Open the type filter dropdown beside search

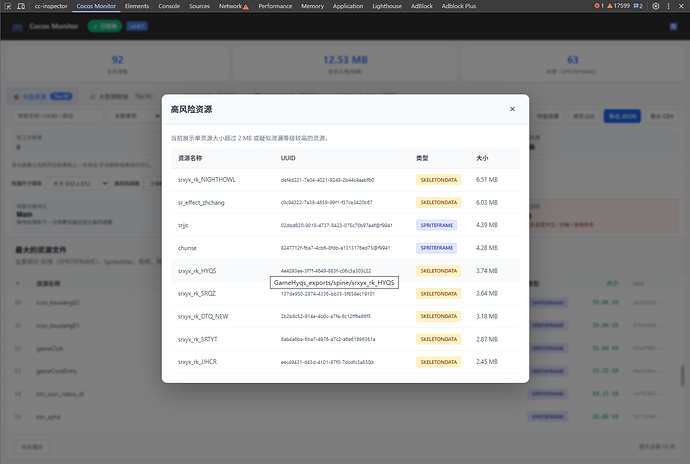tap(134, 116)
